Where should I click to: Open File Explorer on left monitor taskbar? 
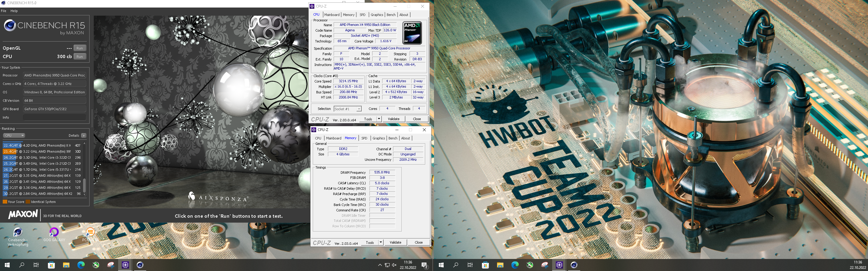(66, 265)
